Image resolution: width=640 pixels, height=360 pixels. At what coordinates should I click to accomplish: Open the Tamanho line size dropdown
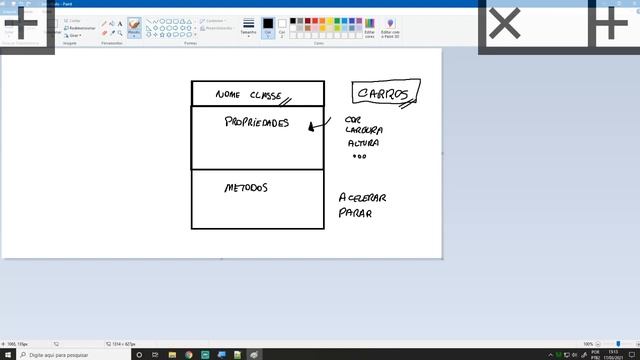(x=248, y=28)
